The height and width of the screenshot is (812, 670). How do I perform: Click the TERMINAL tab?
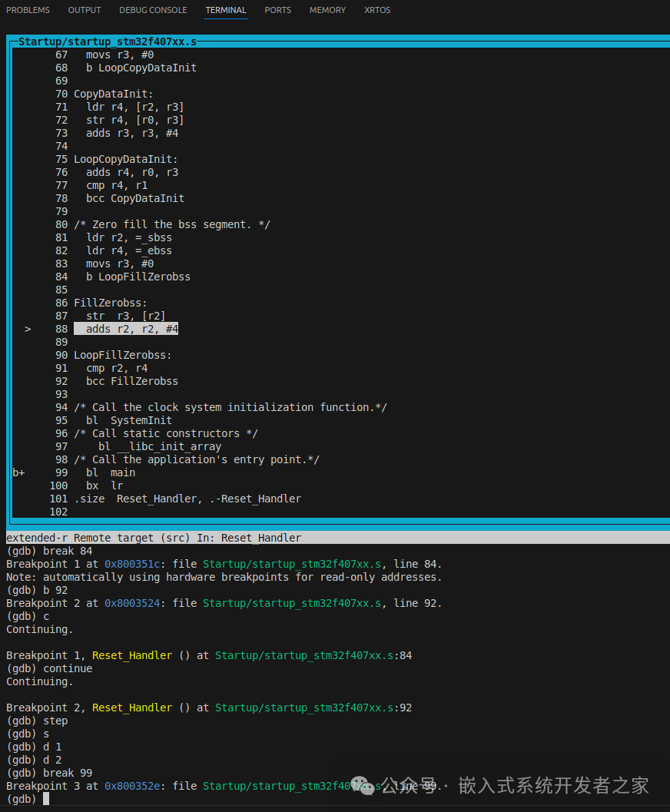coord(226,10)
